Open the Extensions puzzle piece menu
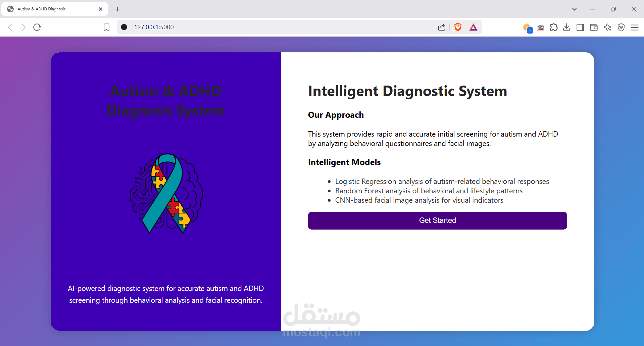Viewport: 644px width, 346px height. tap(554, 27)
